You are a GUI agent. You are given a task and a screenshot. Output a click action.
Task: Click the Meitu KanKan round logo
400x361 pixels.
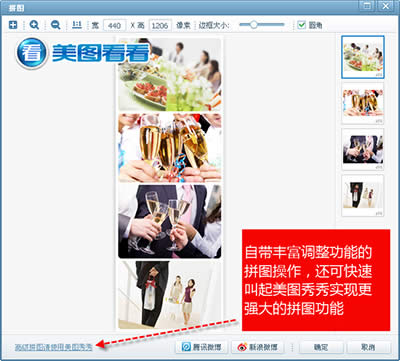pos(32,53)
